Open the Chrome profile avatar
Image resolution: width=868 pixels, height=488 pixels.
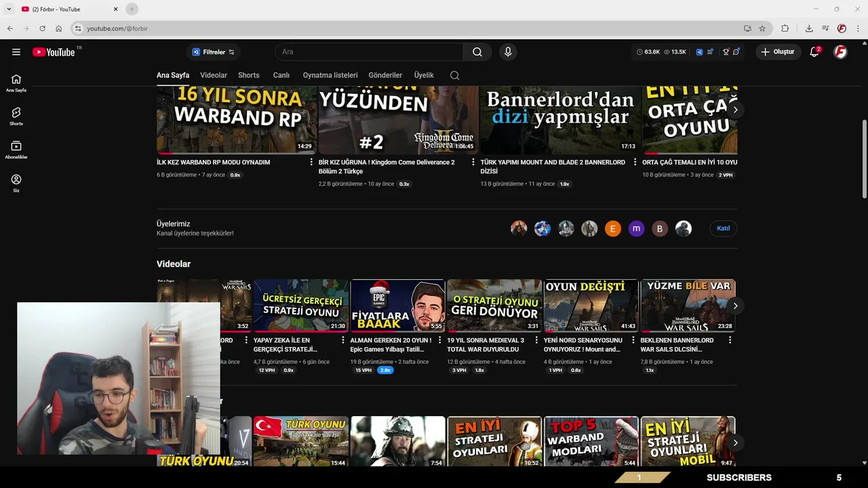pos(842,28)
